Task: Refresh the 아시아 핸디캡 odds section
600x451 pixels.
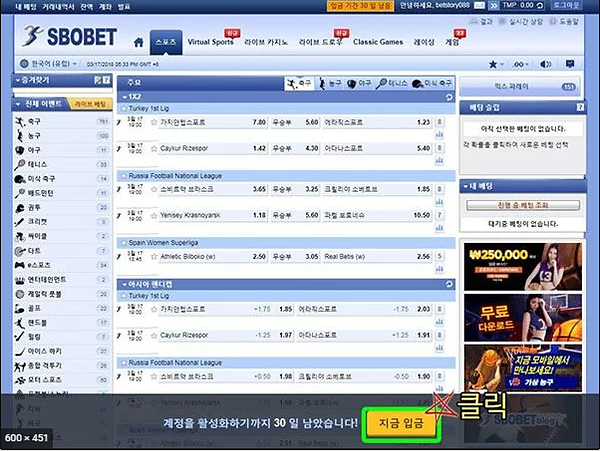Action: click(x=449, y=284)
